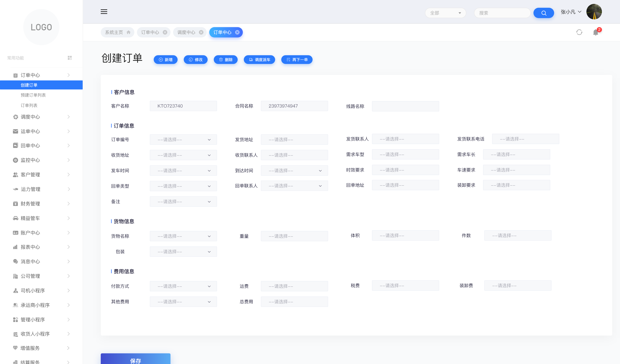Open the 回单类型 dropdown
620x364 pixels.
coord(183,186)
